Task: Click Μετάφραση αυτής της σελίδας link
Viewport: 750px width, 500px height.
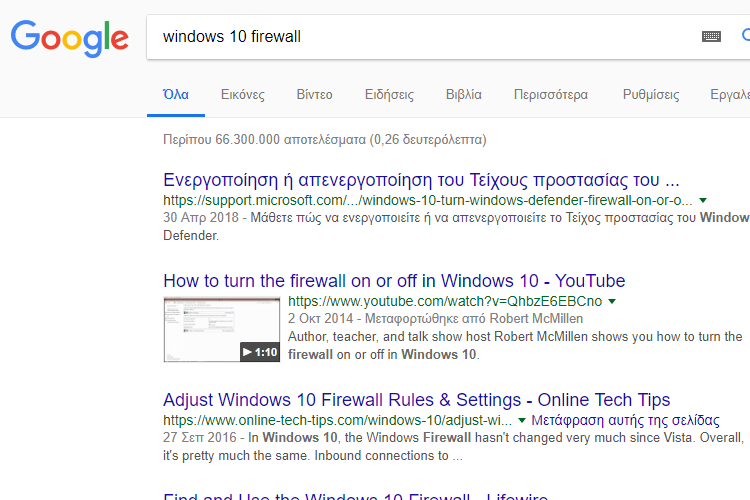Action: 625,421
